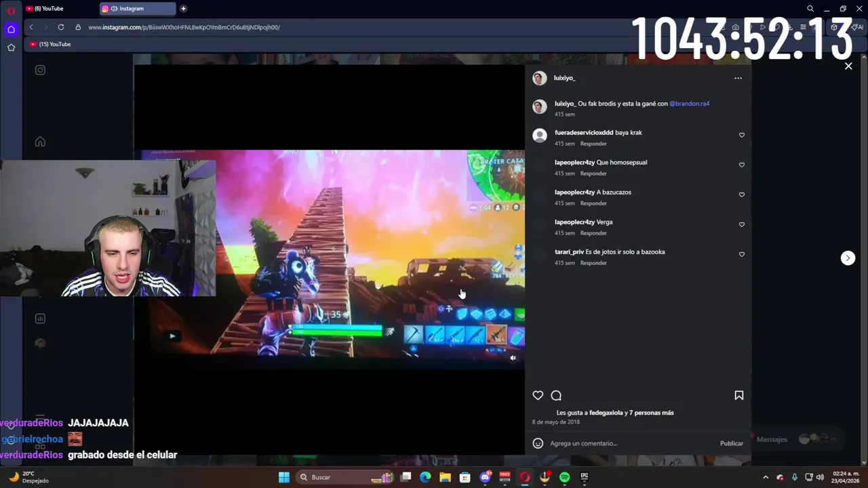Open Spotify from taskbar
This screenshot has height=488, width=868.
(564, 477)
